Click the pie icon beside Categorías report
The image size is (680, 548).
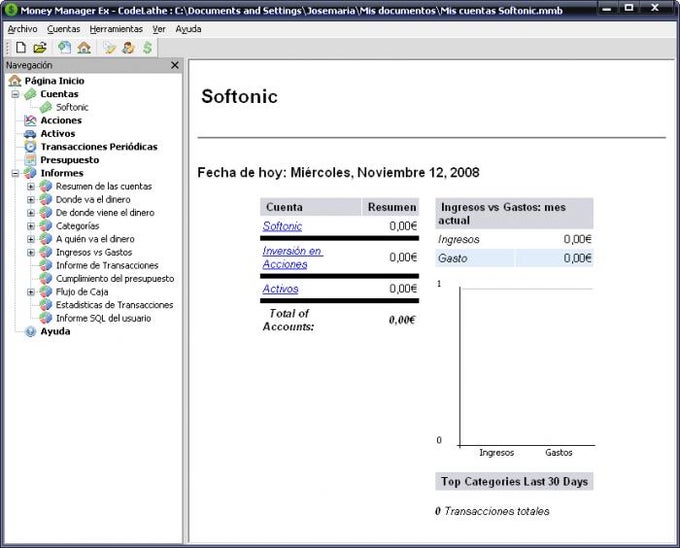point(46,226)
